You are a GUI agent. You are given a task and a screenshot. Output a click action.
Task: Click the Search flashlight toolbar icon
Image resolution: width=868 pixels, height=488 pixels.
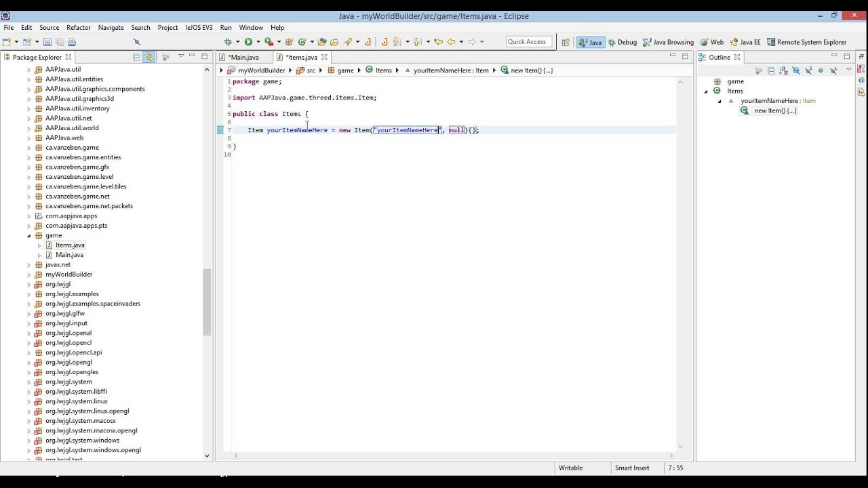(347, 41)
